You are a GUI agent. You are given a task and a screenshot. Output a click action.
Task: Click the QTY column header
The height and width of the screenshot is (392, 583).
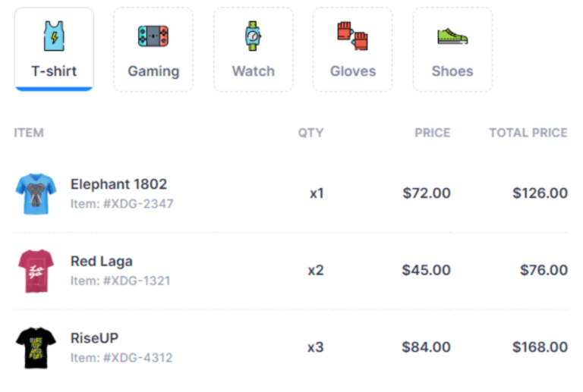tap(310, 133)
